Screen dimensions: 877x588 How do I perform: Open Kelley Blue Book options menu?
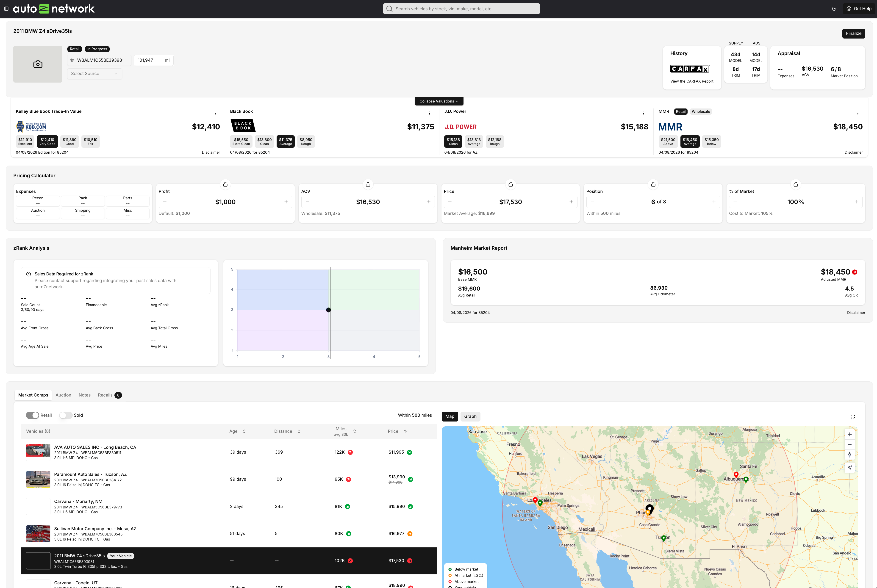[215, 113]
